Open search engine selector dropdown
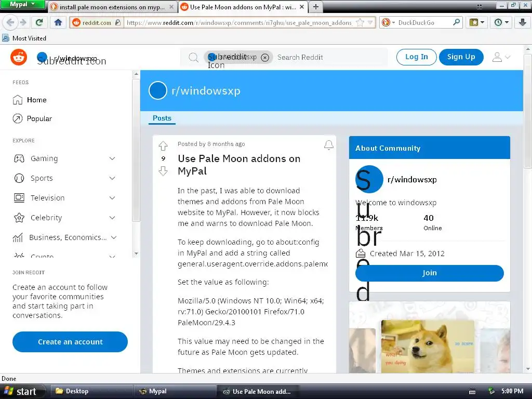This screenshot has height=399, width=532. pyautogui.click(x=388, y=23)
